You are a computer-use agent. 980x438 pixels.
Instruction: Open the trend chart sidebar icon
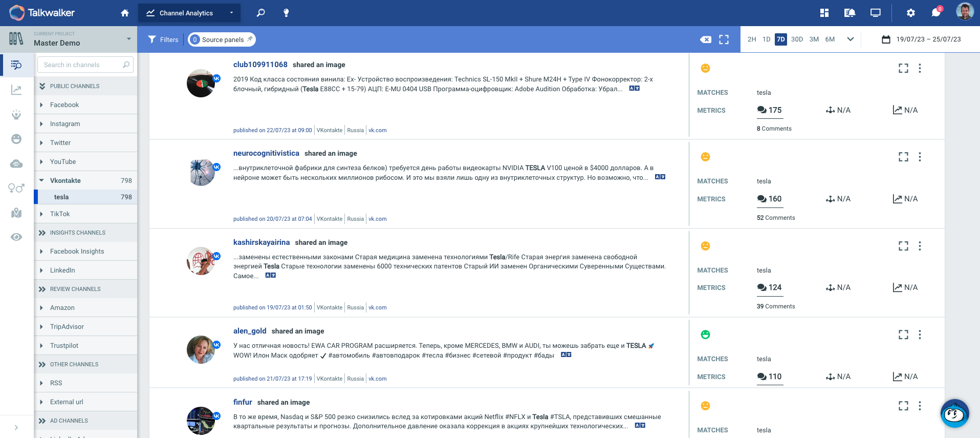click(16, 90)
